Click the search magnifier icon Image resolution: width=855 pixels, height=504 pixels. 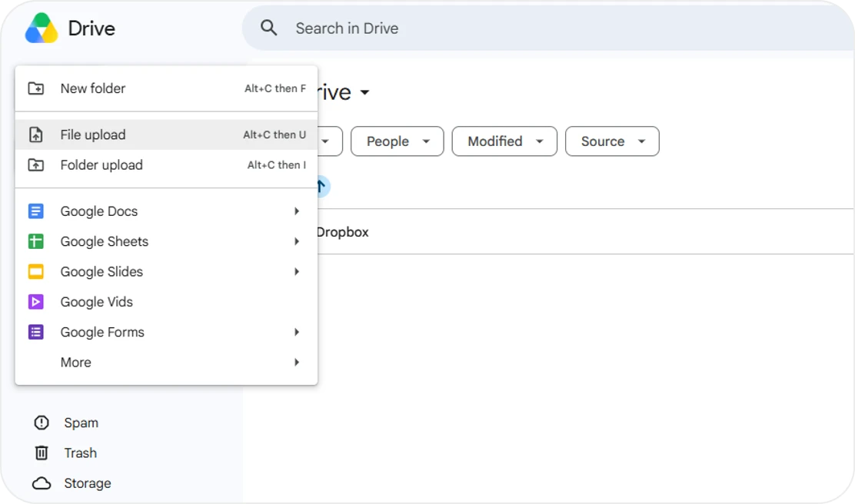point(268,28)
